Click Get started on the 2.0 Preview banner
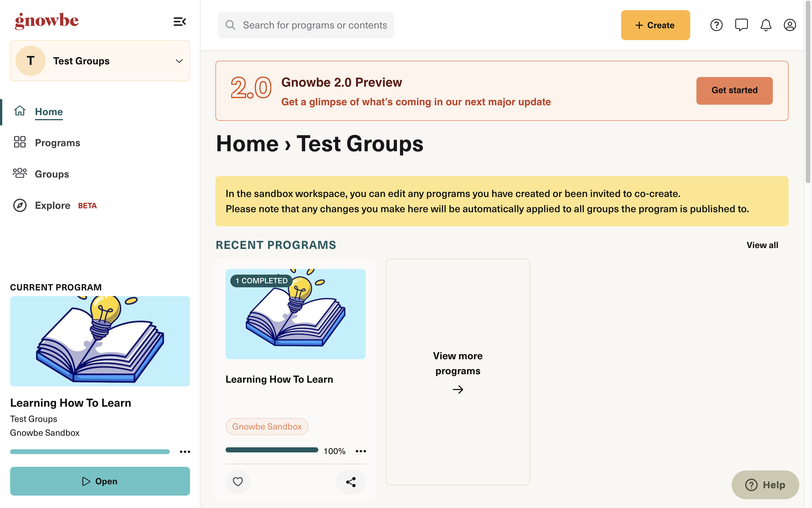This screenshot has height=508, width=812. pos(734,90)
